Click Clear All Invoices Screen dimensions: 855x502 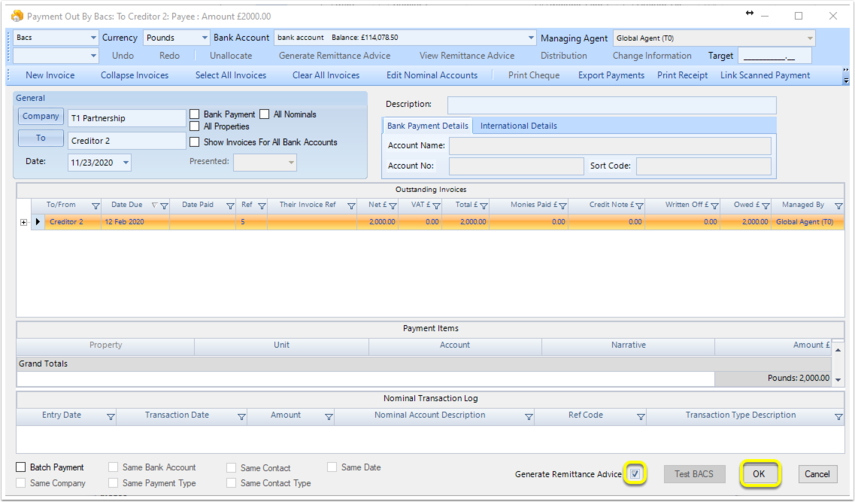click(x=326, y=75)
